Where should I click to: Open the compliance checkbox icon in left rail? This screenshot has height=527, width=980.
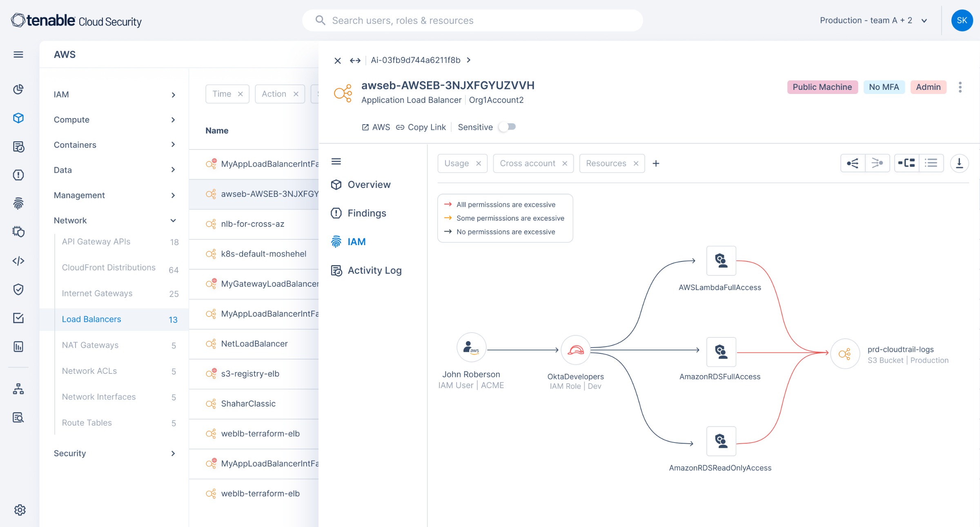(18, 318)
